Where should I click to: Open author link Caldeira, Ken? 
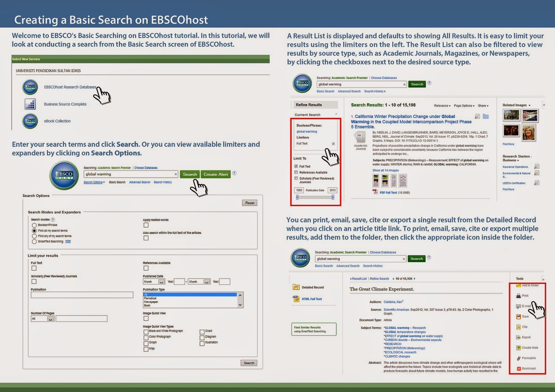tap(393, 302)
